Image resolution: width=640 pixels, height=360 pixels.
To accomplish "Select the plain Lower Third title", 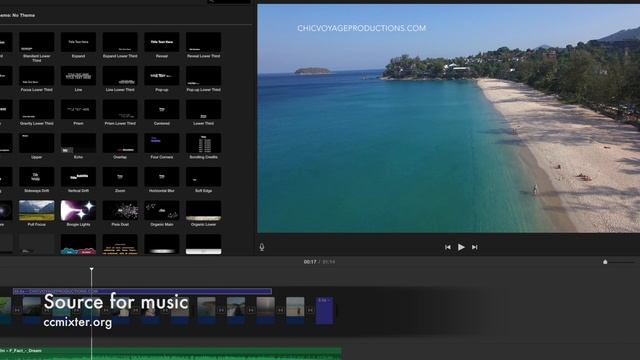I will [x=203, y=110].
